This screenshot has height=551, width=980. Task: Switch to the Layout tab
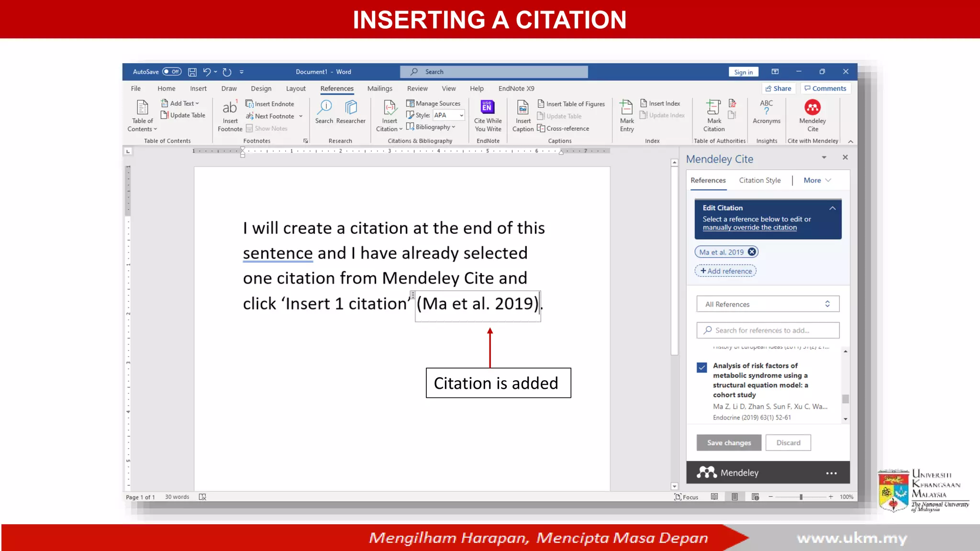pyautogui.click(x=296, y=88)
